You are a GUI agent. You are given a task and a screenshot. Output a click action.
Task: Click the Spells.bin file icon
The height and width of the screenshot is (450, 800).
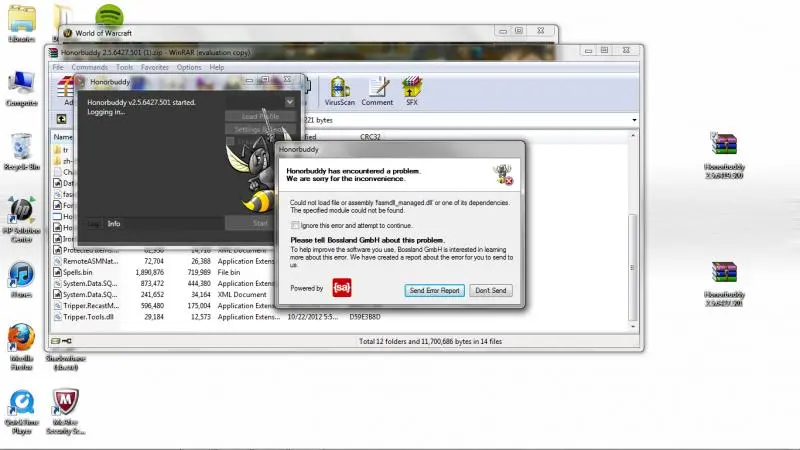point(58,272)
